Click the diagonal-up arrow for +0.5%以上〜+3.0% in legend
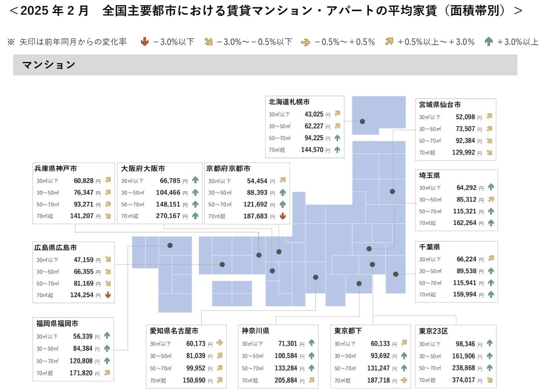The width and height of the screenshot is (544, 392). pyautogui.click(x=389, y=42)
